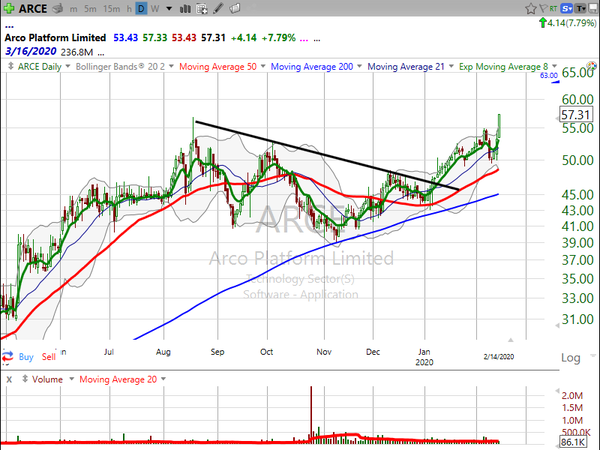The width and height of the screenshot is (600, 450).
Task: Expand the Moving Average 200 dropdown arrow
Action: 359,66
